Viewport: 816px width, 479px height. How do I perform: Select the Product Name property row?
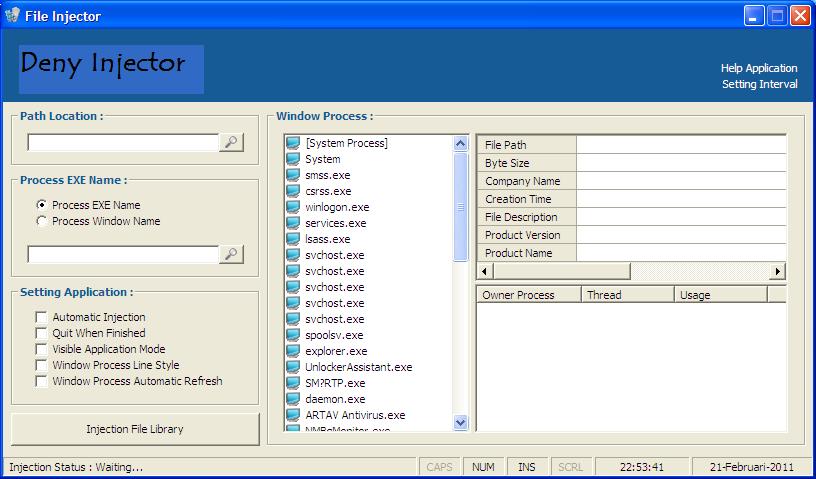[x=631, y=253]
